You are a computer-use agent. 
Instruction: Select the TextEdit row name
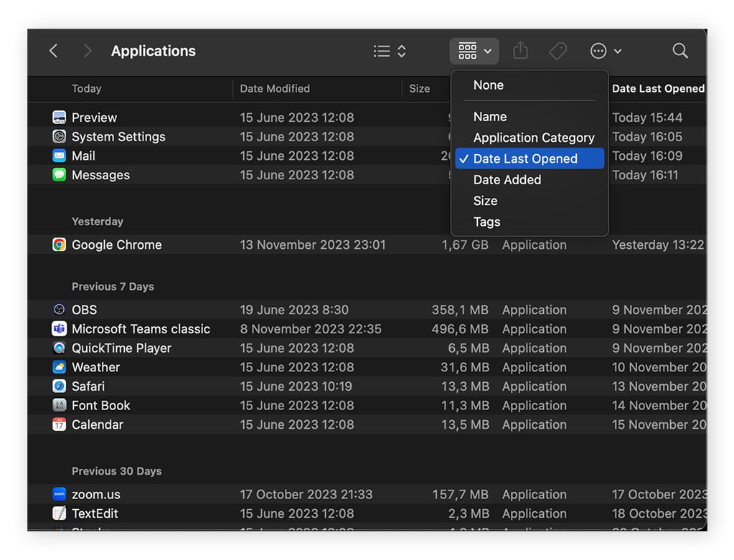[x=95, y=513]
